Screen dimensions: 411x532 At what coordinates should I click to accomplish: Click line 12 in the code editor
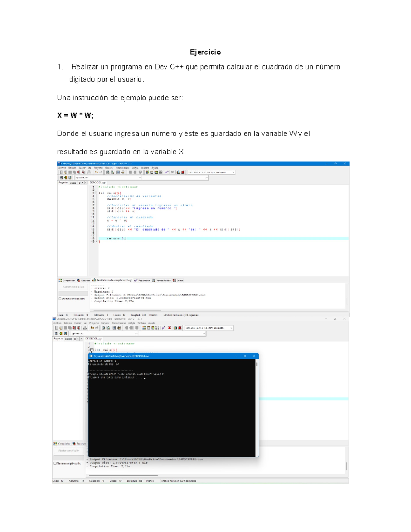point(110,221)
